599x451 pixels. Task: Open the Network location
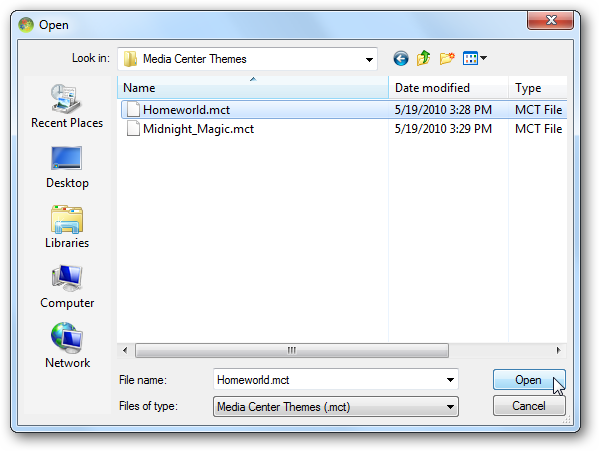(x=67, y=346)
